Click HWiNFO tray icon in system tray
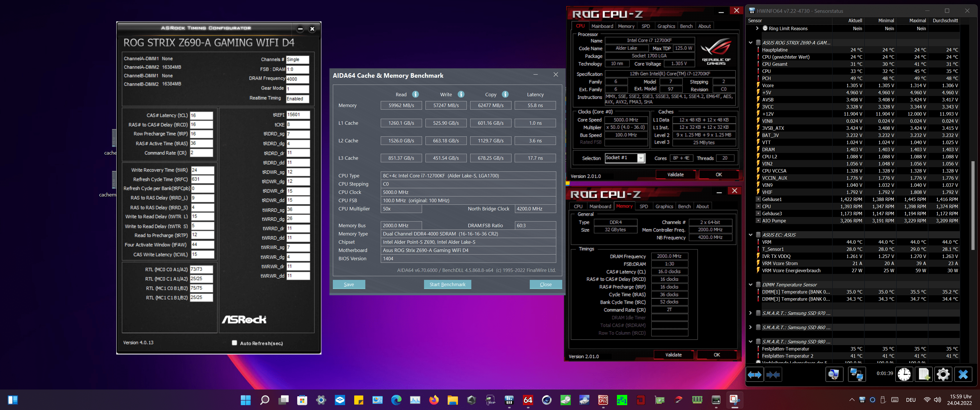Screen dimensions: 980x410 click(862, 400)
